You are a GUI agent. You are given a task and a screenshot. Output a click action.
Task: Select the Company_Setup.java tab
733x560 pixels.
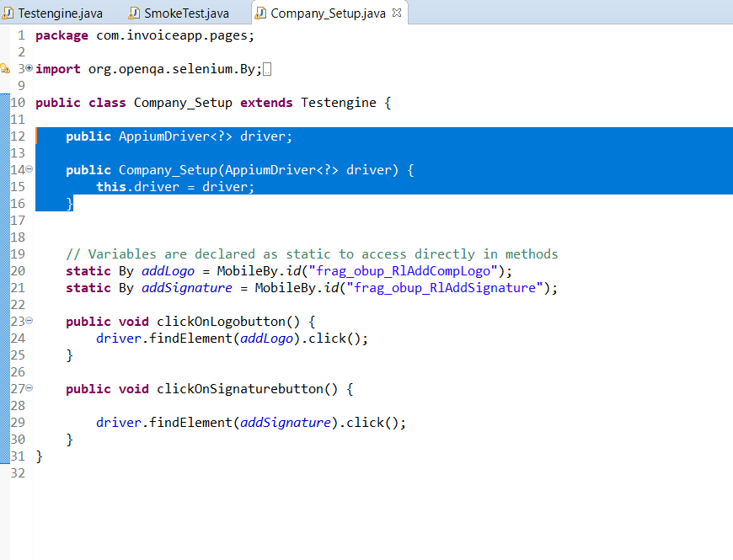point(328,13)
